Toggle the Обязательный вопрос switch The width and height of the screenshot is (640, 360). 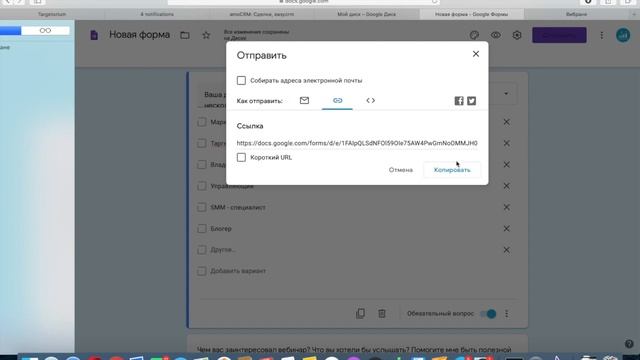click(488, 313)
